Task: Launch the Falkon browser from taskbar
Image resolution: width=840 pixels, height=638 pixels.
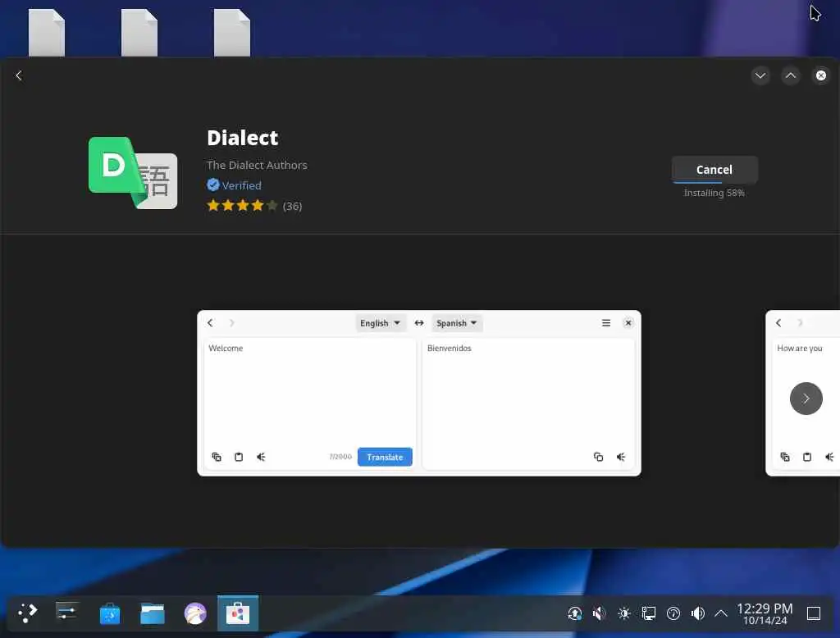Action: click(195, 613)
